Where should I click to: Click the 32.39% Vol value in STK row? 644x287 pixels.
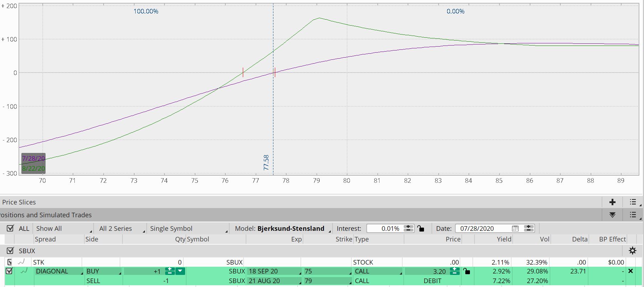coord(537,262)
